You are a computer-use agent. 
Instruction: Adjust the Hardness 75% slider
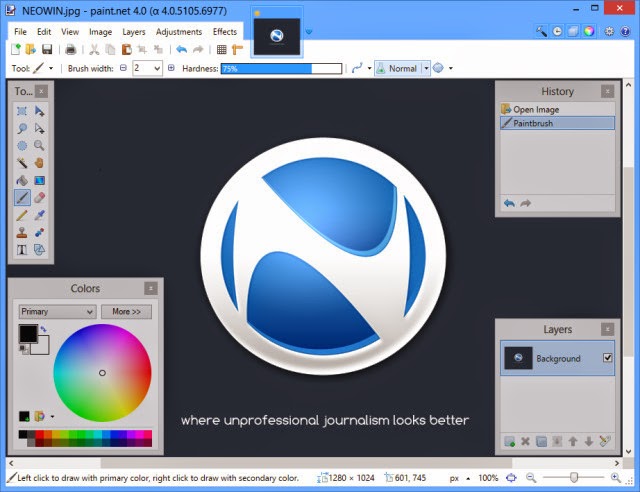tap(281, 69)
